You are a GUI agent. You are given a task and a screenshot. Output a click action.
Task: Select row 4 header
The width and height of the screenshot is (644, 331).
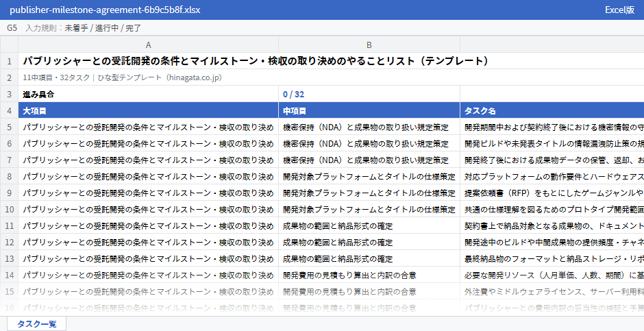pyautogui.click(x=9, y=110)
